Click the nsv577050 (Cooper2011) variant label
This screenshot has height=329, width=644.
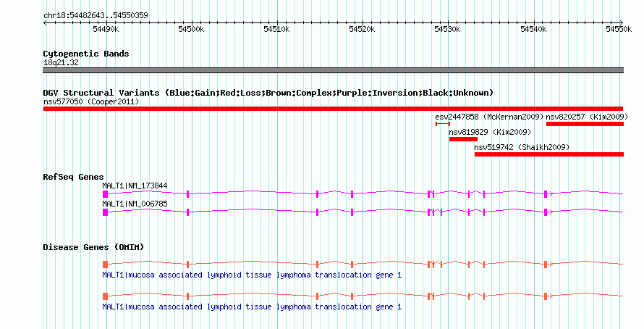click(x=91, y=101)
